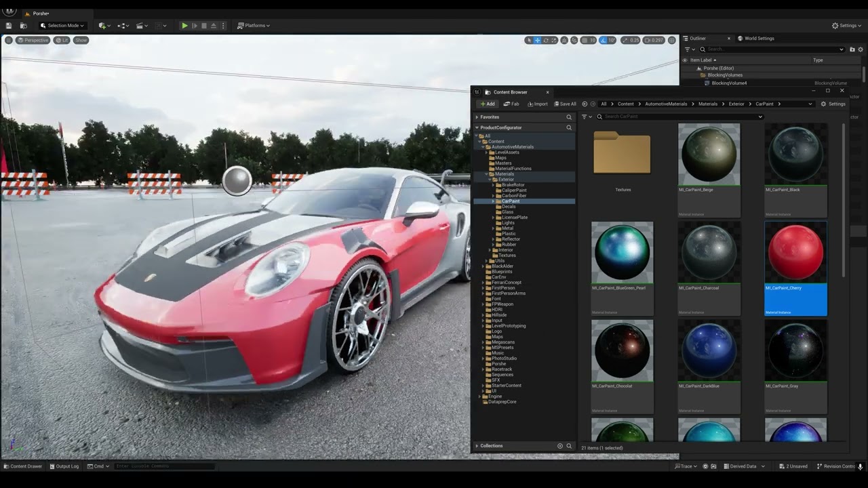Click the stop playback button
Viewport: 868px width, 488px height.
(204, 26)
